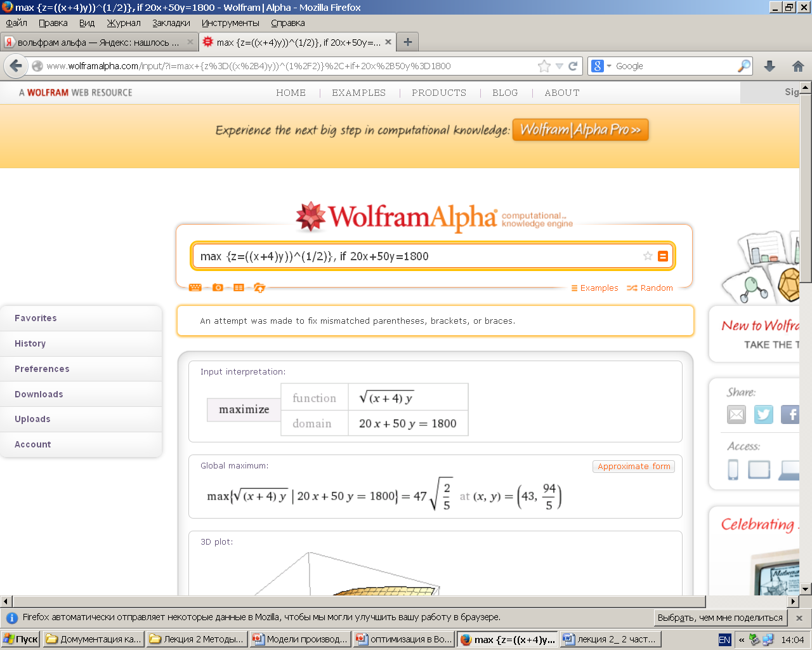Open the Инструменты menu
Viewport: 812px width, 650px height.
pos(230,23)
